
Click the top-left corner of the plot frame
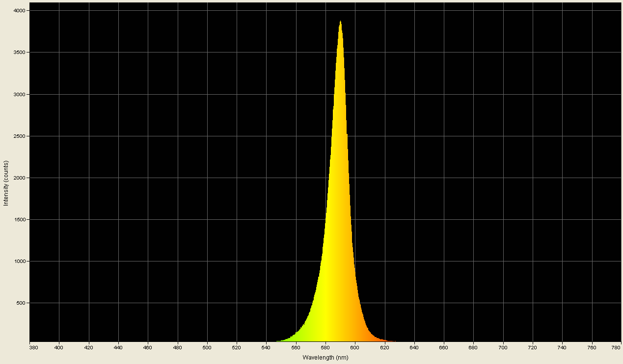click(x=30, y=3)
